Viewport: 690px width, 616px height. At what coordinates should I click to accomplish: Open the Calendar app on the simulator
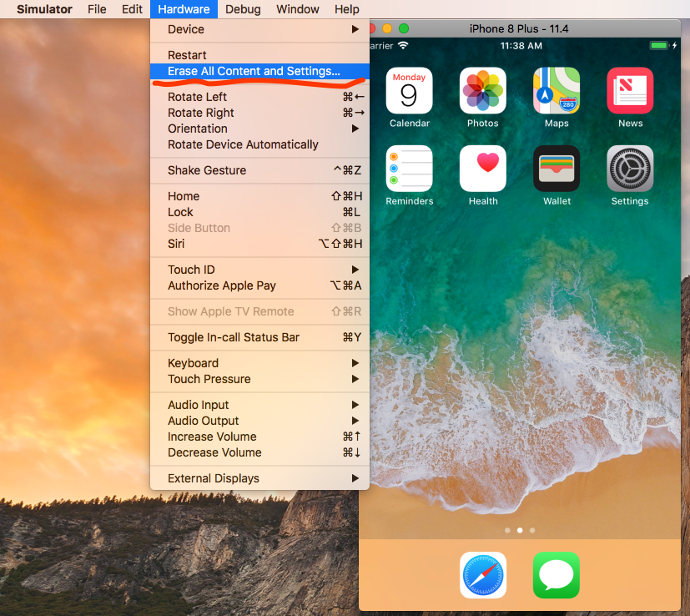pos(409,90)
